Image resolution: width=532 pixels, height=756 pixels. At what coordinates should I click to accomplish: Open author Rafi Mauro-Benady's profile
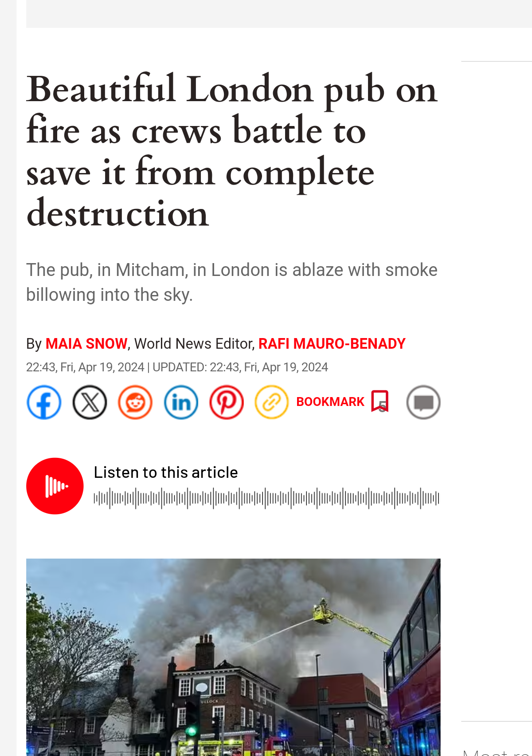(x=332, y=344)
